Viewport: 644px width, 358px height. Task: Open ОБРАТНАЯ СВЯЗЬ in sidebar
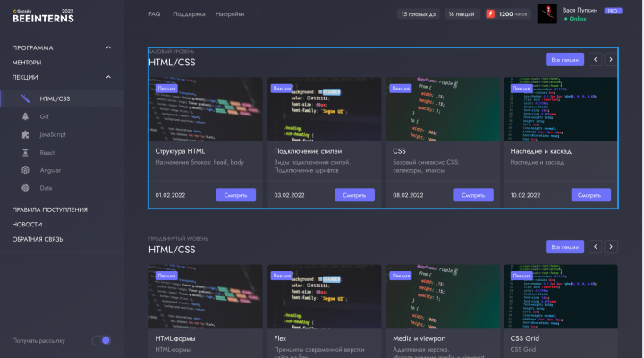pos(38,239)
